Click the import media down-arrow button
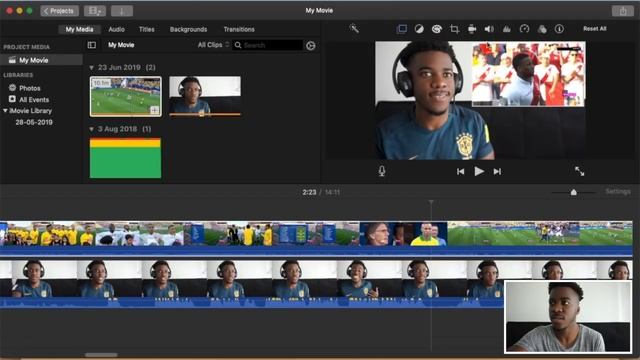Image resolution: width=640 pixels, height=360 pixels. (122, 11)
